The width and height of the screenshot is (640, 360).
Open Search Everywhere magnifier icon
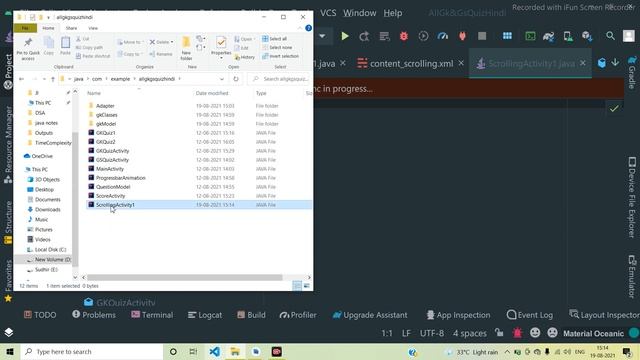click(610, 36)
